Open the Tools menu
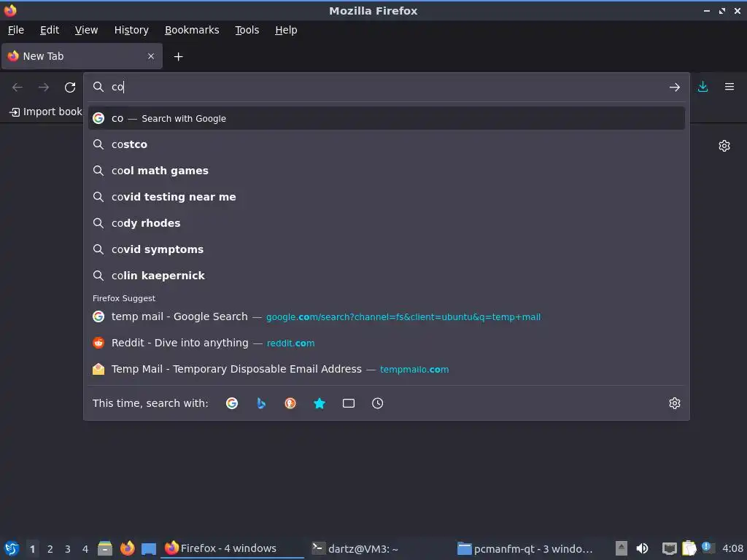747x560 pixels. click(x=247, y=30)
